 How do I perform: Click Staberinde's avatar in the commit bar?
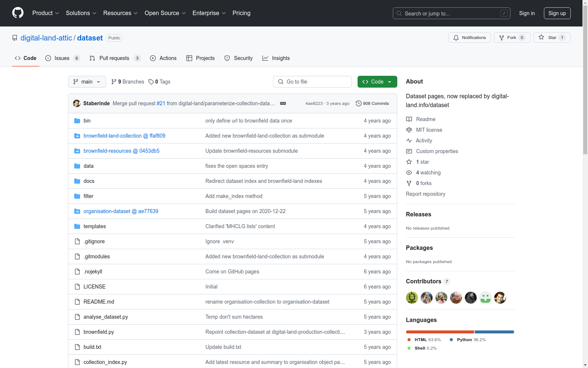[77, 103]
